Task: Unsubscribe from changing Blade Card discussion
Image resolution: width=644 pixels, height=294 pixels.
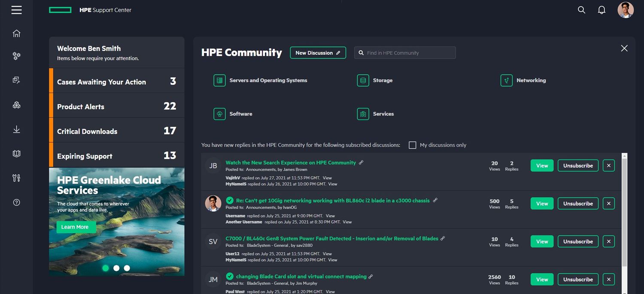Action: tap(578, 279)
